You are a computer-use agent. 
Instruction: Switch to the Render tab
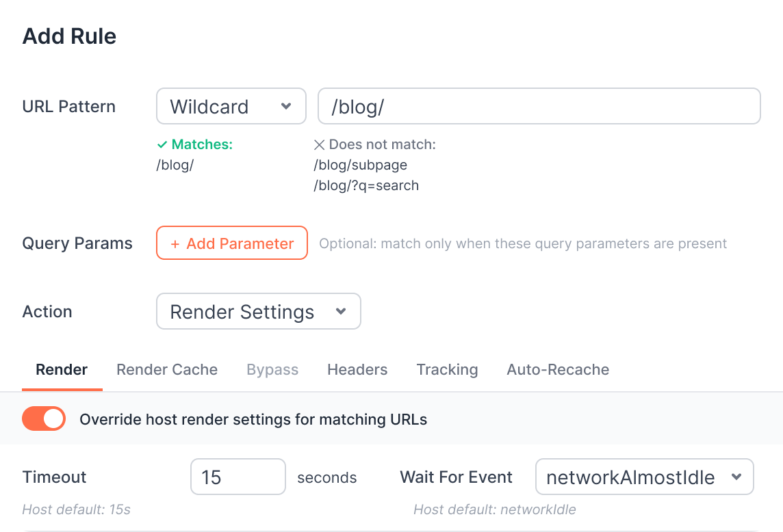click(x=62, y=370)
